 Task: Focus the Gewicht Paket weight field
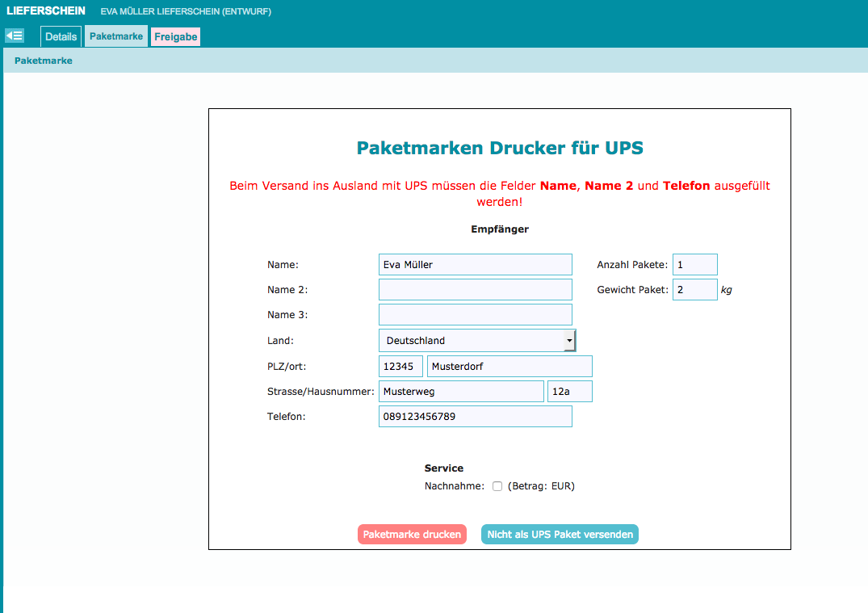click(694, 290)
